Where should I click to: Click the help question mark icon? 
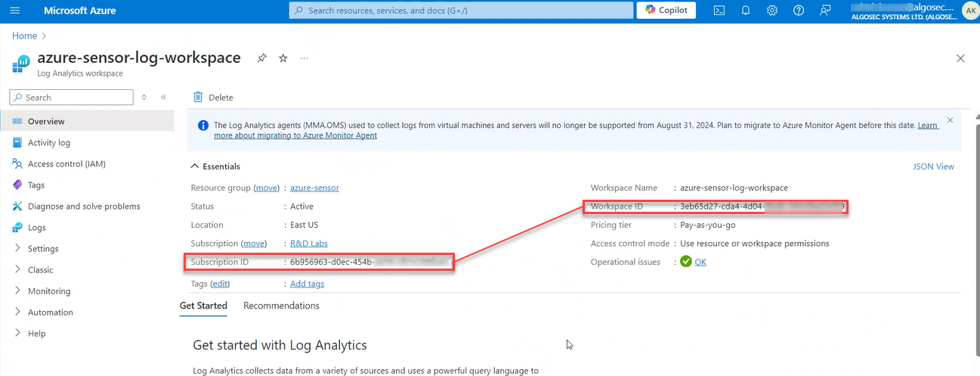tap(799, 11)
